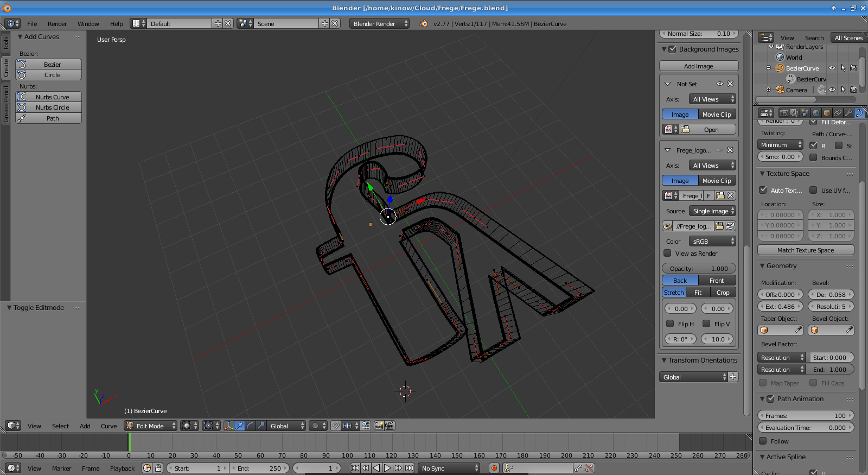Image resolution: width=868 pixels, height=475 pixels.
Task: Open the Render menu
Action: tap(57, 23)
